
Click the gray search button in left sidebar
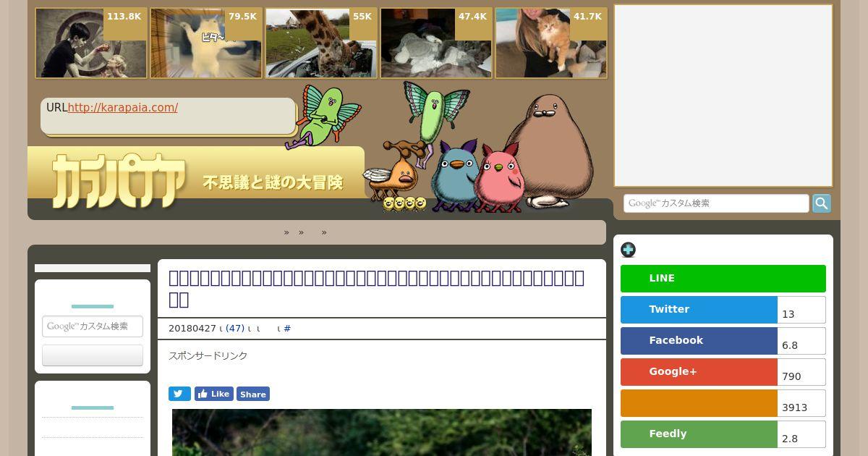[x=93, y=355]
